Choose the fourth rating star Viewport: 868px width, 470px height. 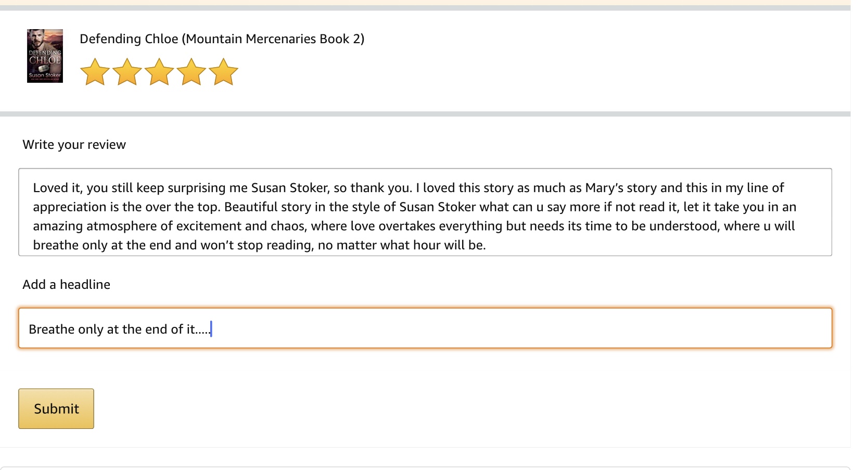click(192, 72)
